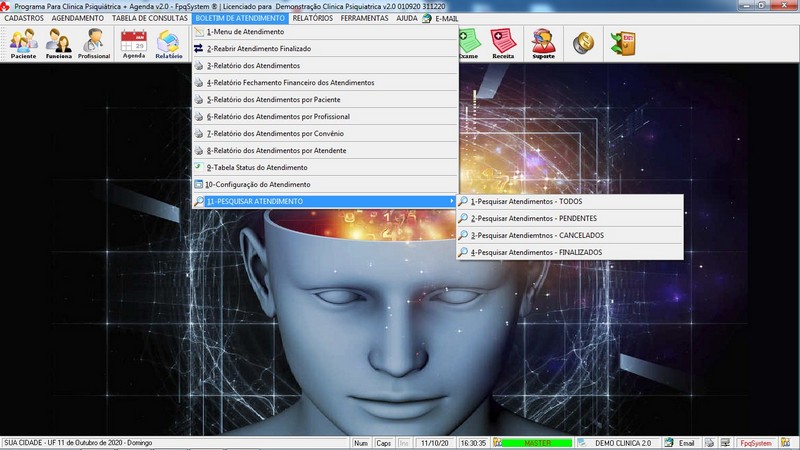Click the exit door icon
Screen dimensions: 800x450
623,43
